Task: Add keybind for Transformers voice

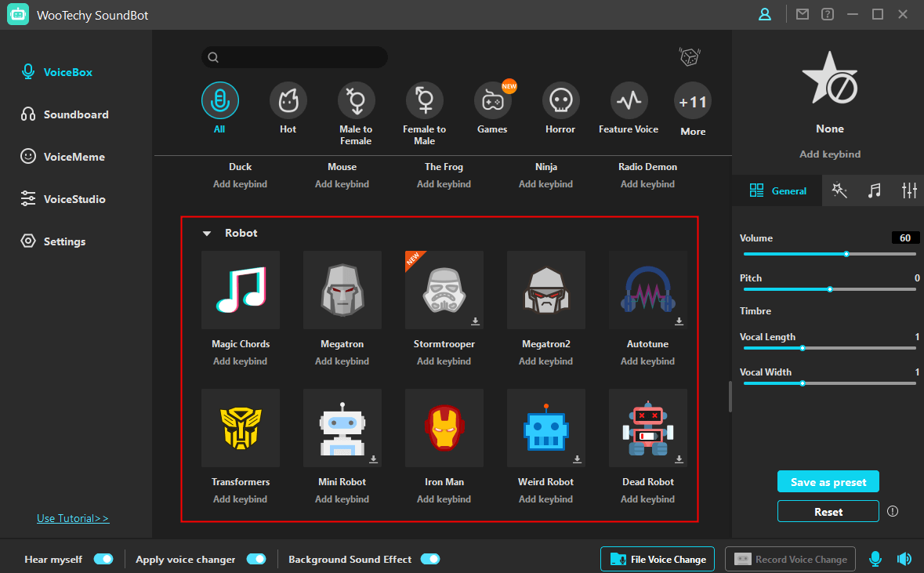Action: [x=241, y=499]
